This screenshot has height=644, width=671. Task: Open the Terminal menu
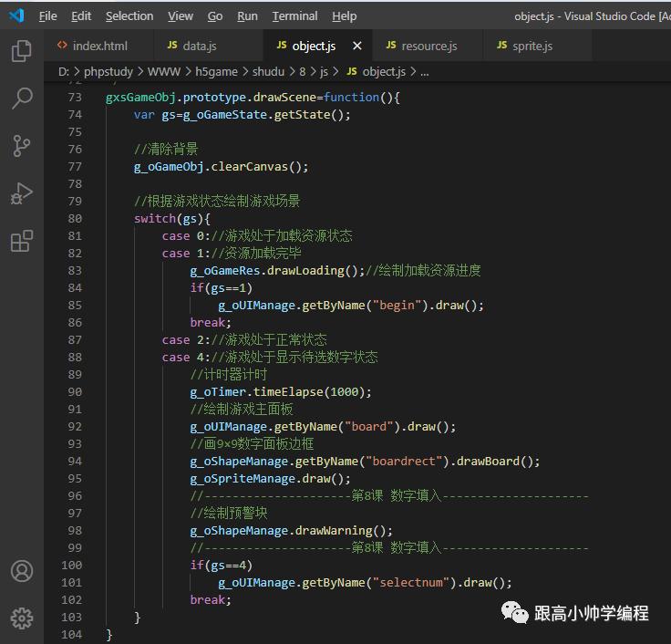point(294,16)
